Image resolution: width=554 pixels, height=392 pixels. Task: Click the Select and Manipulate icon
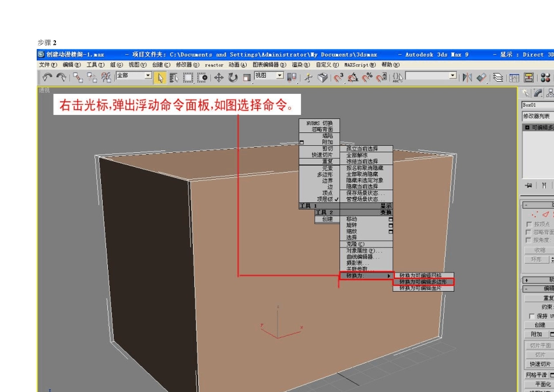[x=308, y=78]
